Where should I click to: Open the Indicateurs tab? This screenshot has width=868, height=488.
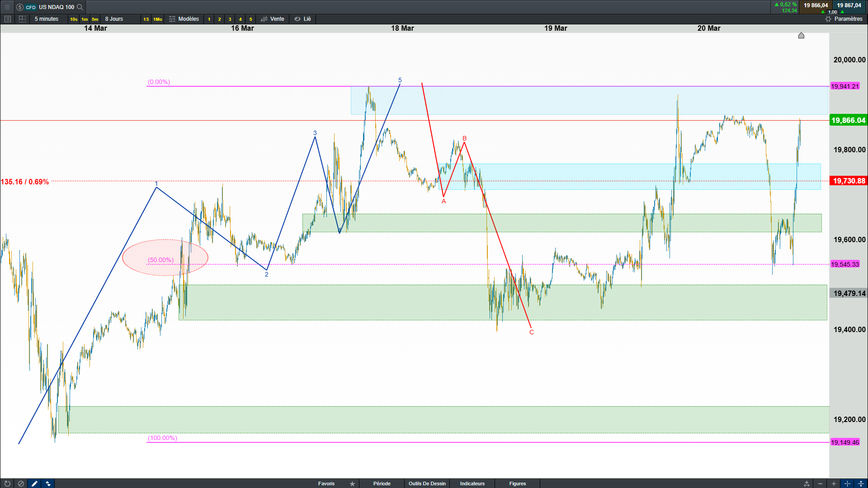click(472, 483)
